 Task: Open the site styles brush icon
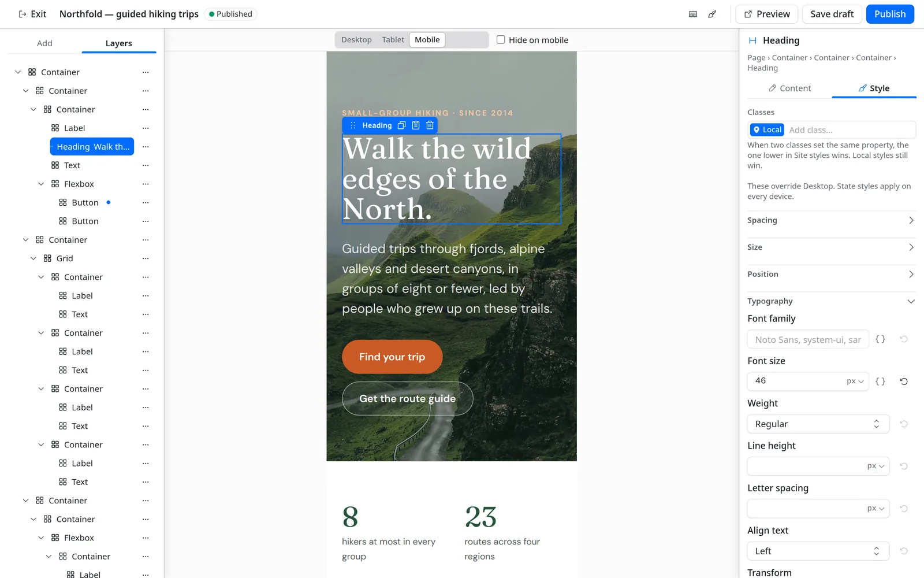pyautogui.click(x=712, y=14)
